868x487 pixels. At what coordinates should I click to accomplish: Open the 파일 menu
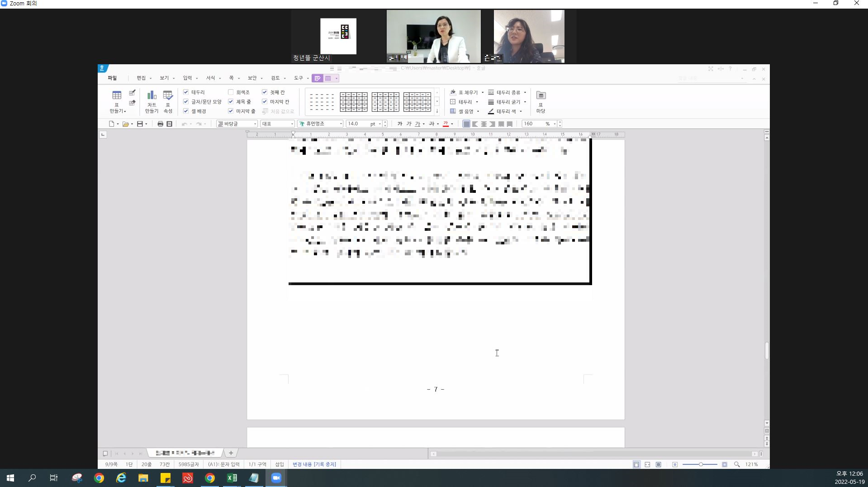tap(112, 78)
